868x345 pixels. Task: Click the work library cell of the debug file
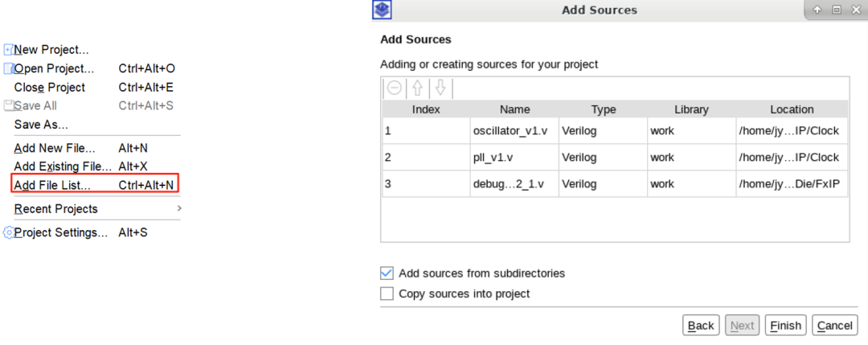[663, 183]
